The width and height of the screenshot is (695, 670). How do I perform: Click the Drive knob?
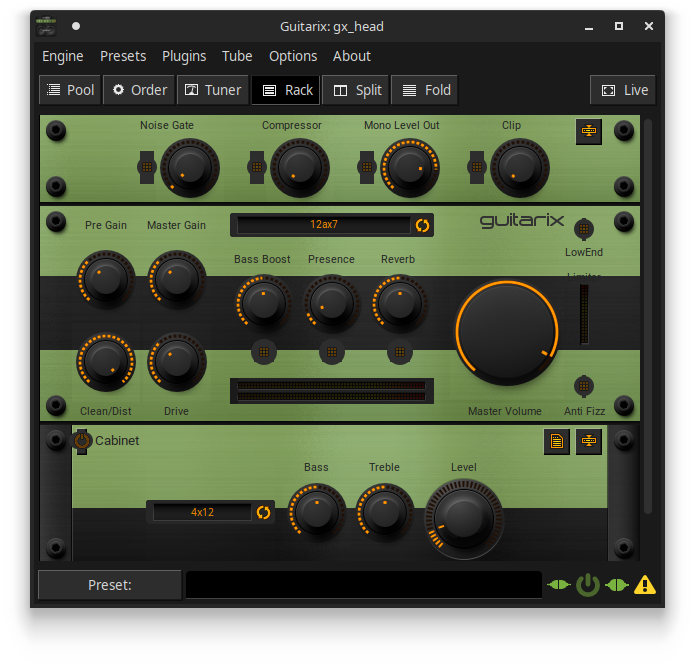tap(176, 362)
